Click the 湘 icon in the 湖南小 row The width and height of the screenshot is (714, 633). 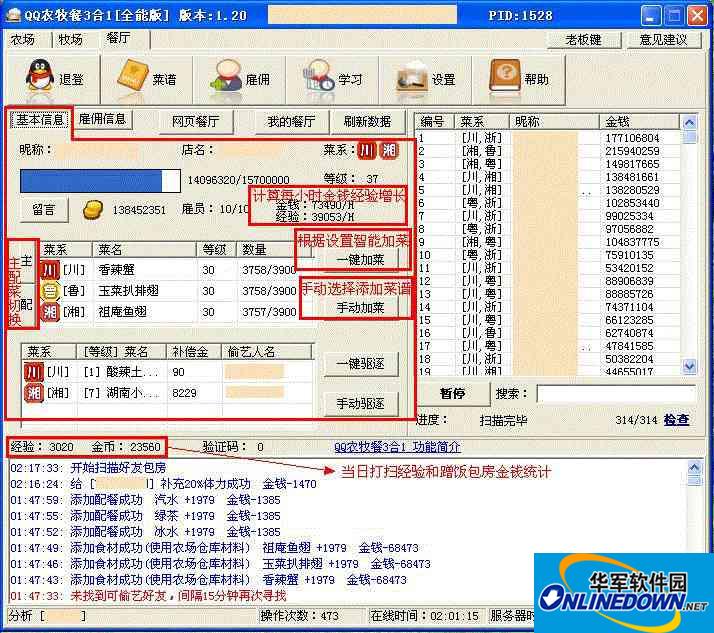pyautogui.click(x=34, y=393)
